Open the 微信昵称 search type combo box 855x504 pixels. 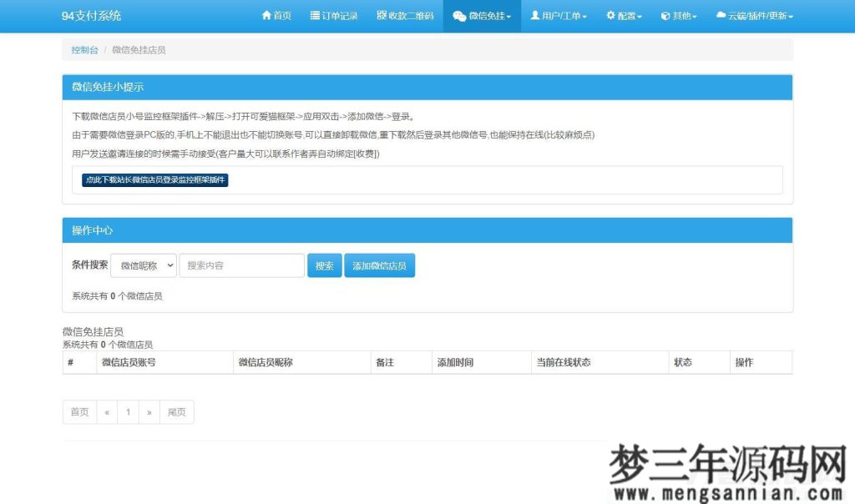point(144,265)
